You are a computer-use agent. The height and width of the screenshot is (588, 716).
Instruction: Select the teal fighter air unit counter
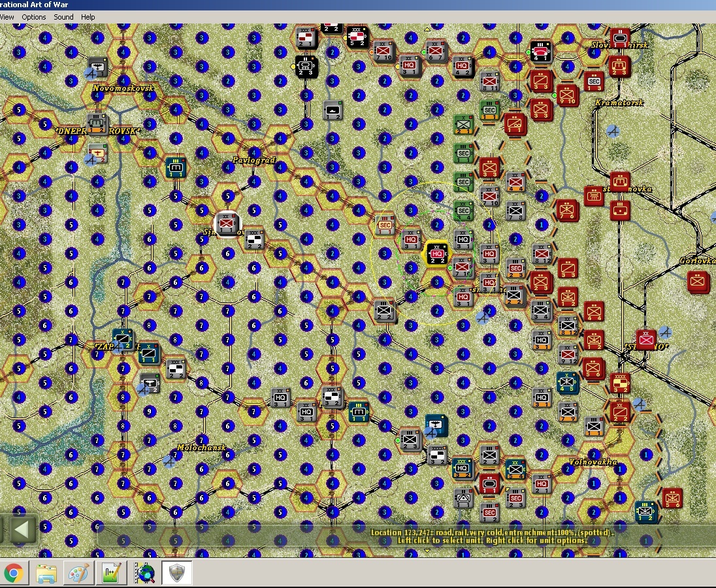[436, 425]
